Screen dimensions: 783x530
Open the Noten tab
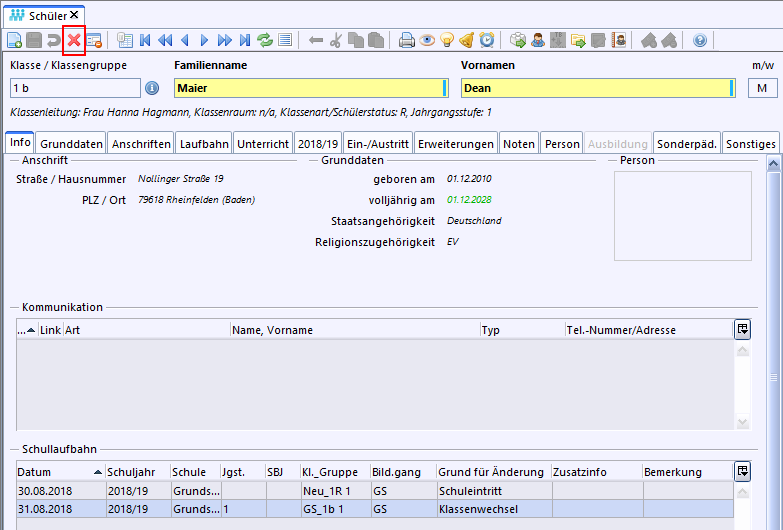coord(518,144)
